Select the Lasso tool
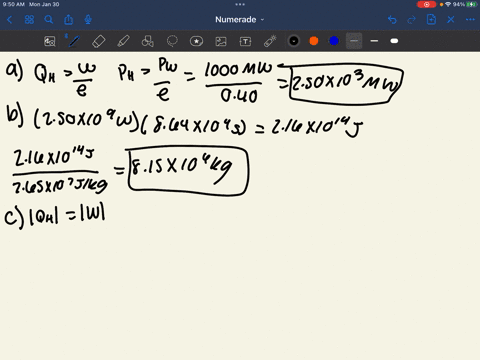This screenshot has height=360, width=480. (x=172, y=41)
